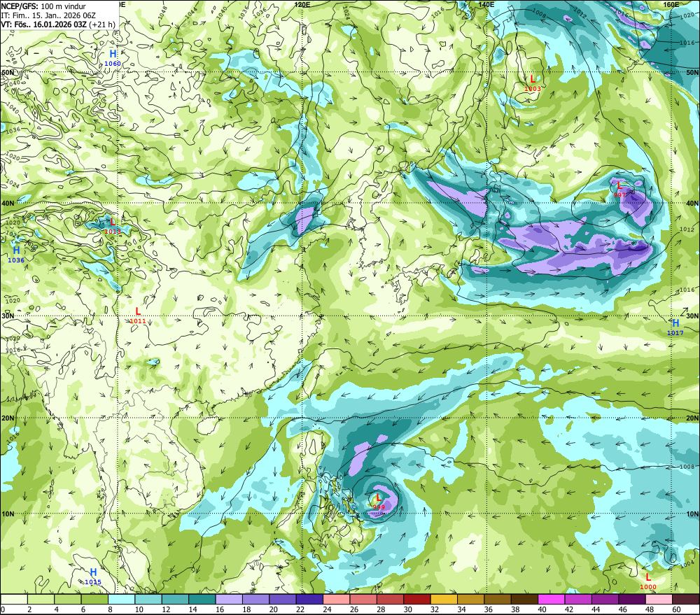Click the legend value 24
This screenshot has height=615, width=700.
[x=327, y=609]
